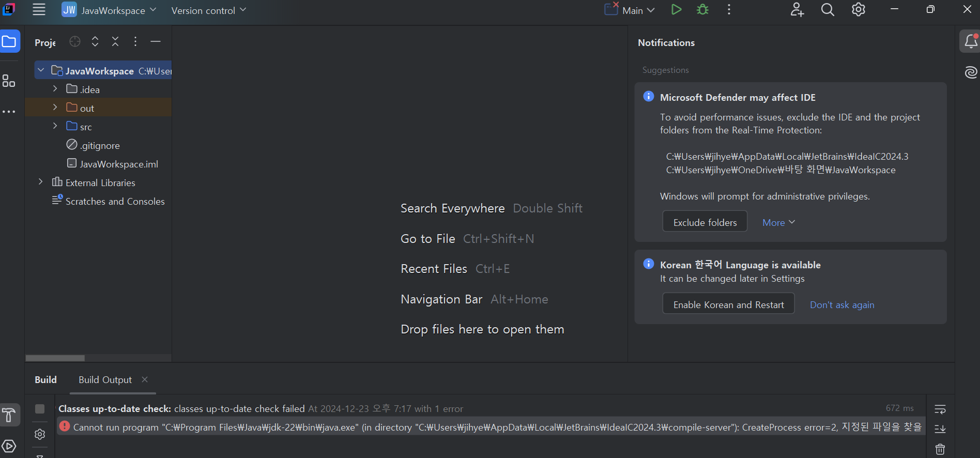Click Enable Korean and Restart
Screen dimensions: 980x458
point(728,304)
